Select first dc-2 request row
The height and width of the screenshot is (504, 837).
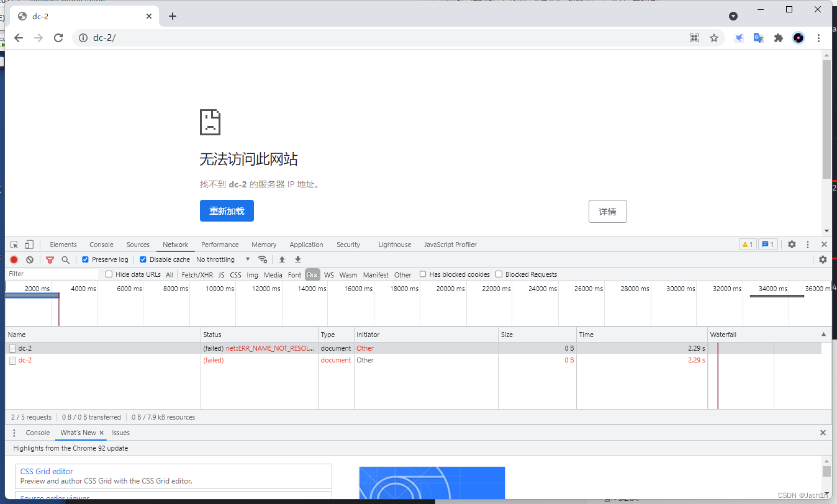click(414, 348)
